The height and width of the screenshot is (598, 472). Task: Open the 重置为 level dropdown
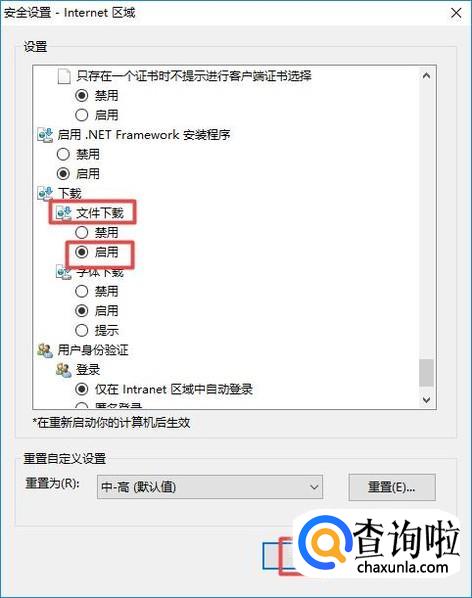click(210, 487)
